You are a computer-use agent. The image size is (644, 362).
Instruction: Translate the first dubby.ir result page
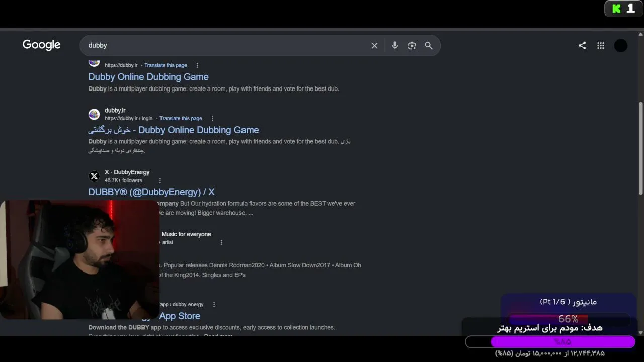point(166,65)
